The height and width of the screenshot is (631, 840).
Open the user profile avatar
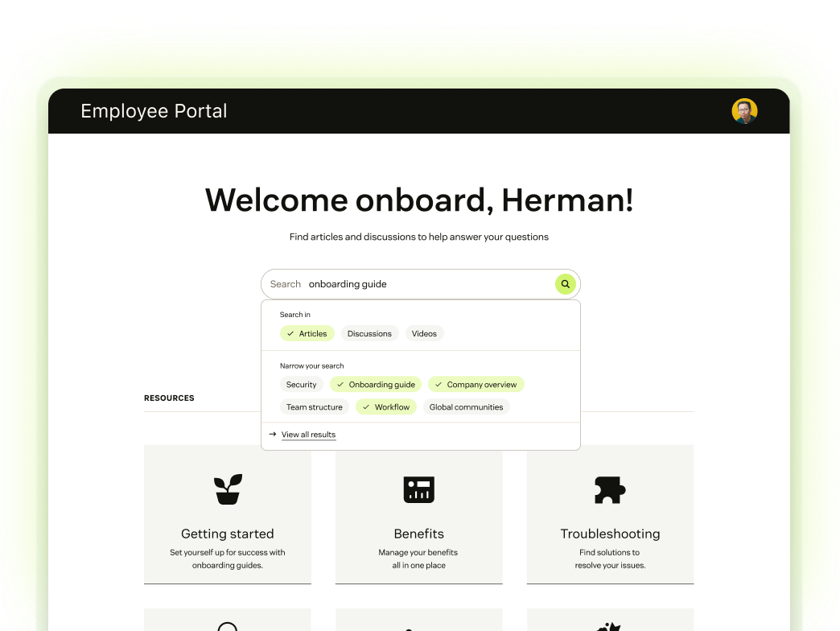743,111
